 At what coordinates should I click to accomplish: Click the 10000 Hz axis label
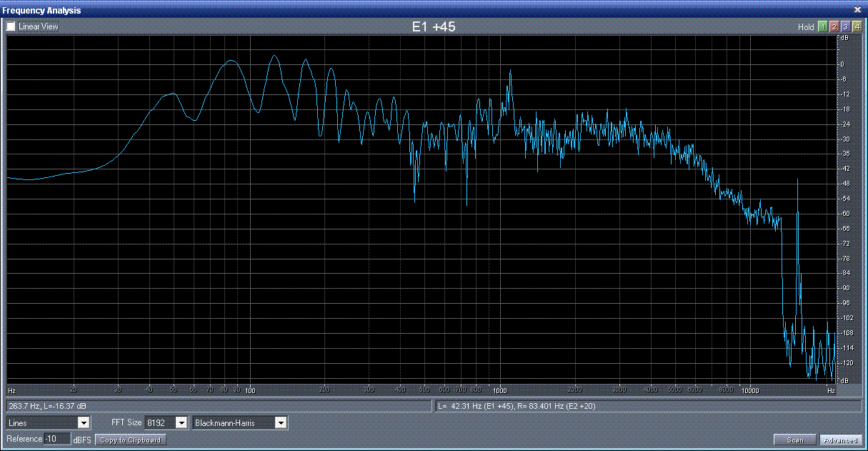(x=749, y=391)
